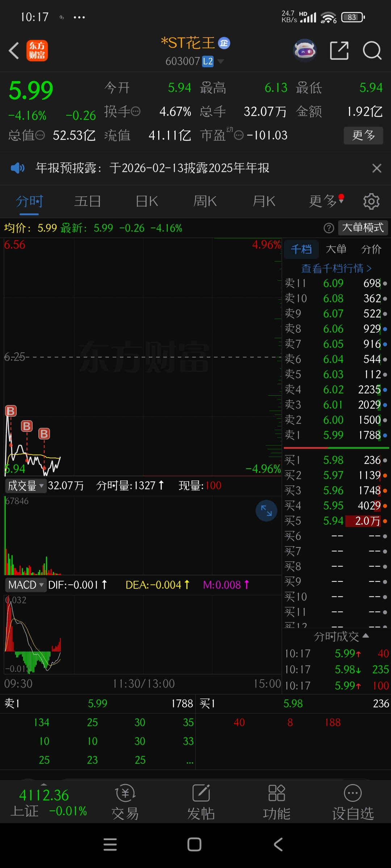Tap the 更多 quote details button
The width and height of the screenshot is (391, 868).
363,135
